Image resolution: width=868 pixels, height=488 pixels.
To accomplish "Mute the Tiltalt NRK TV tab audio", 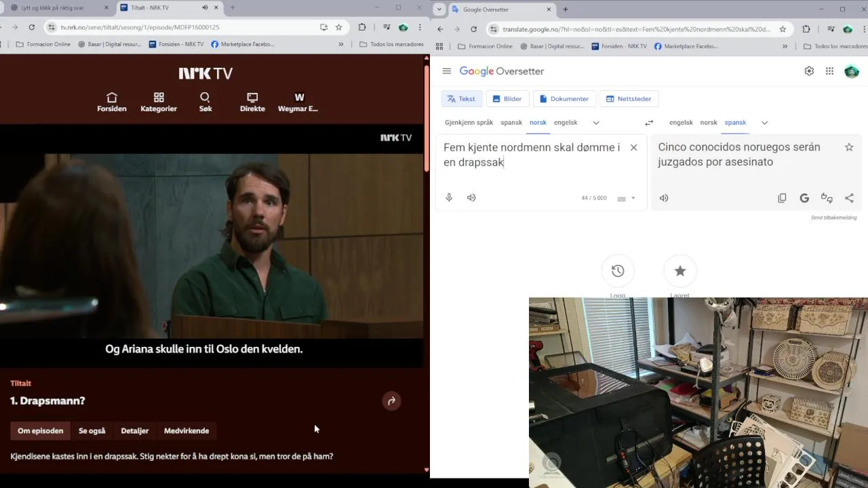I will tap(205, 7).
